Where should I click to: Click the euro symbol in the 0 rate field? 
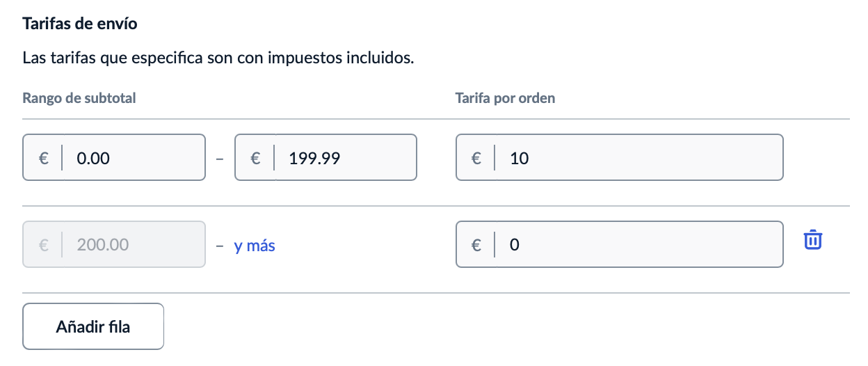click(x=476, y=245)
